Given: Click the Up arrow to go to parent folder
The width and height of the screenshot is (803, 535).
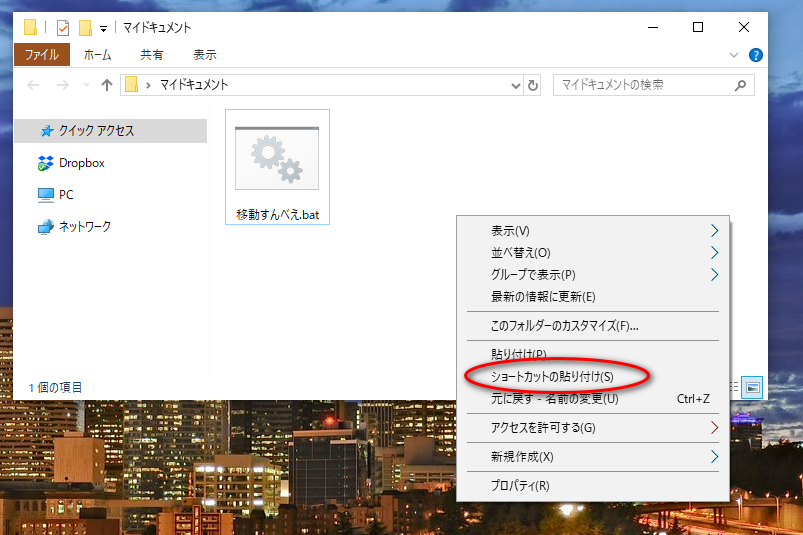Looking at the screenshot, I should coord(107,86).
